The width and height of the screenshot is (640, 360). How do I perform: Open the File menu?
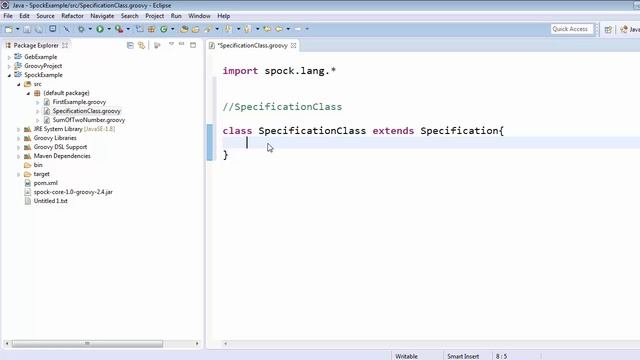coord(8,16)
